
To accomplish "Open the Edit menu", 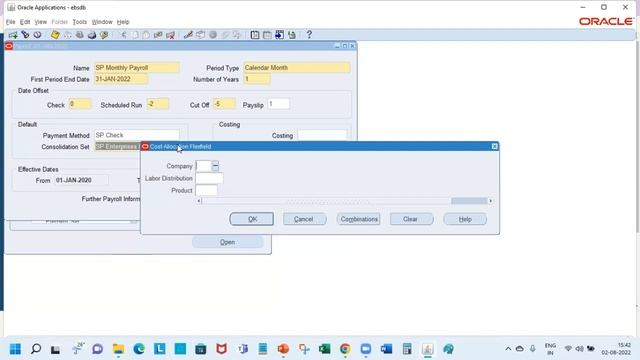I will click(x=25, y=22).
